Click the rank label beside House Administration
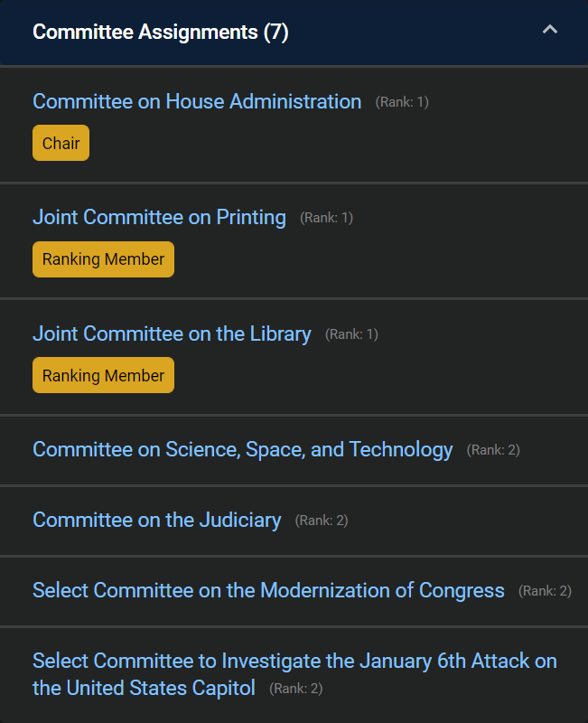Screen dimensions: 588x723 click(x=402, y=102)
